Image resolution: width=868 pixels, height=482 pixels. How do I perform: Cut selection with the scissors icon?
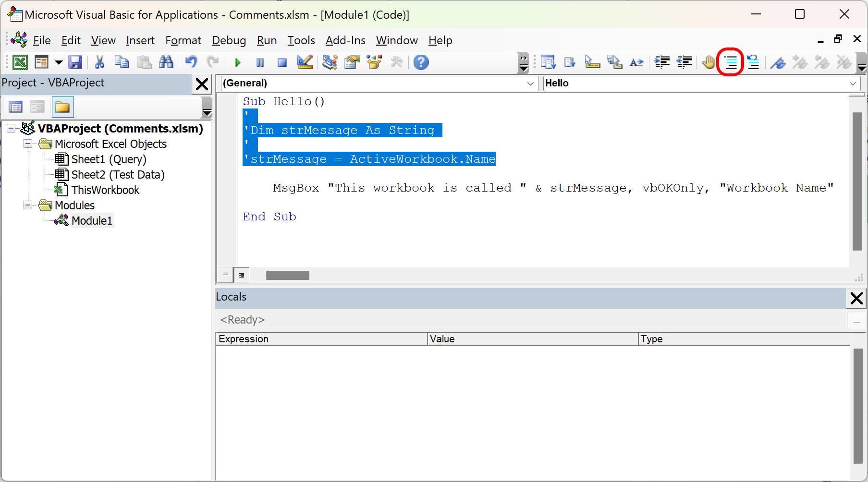pyautogui.click(x=100, y=62)
